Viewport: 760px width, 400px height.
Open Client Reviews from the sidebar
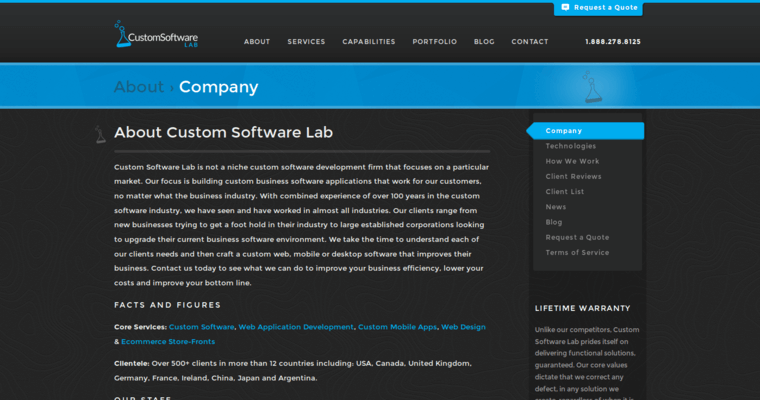[x=574, y=176]
